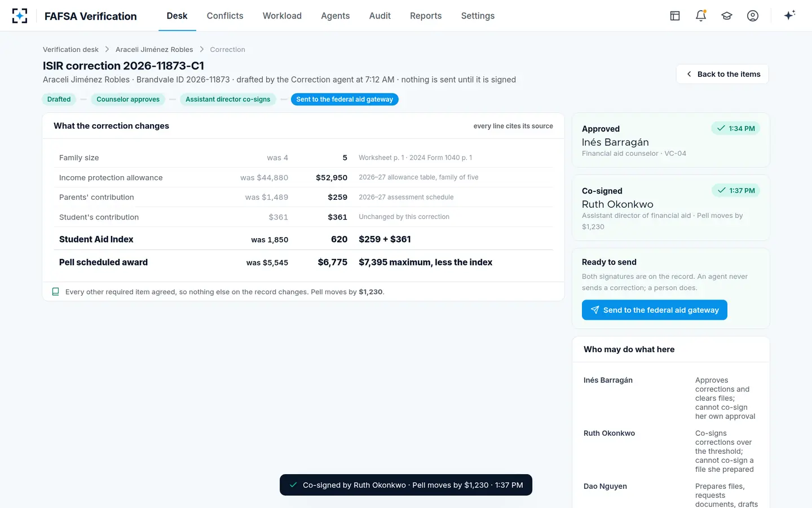Viewport: 812px width, 508px height.
Task: Open the Settings tab
Action: 478,16
